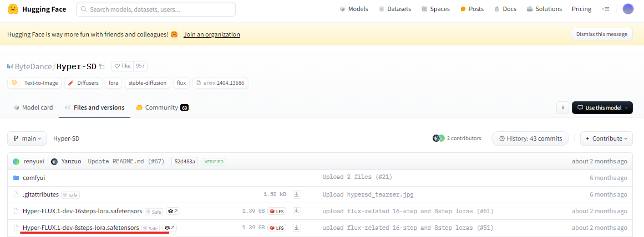This screenshot has height=237, width=644.
Task: Select the Diffusers tag
Action: pyautogui.click(x=83, y=83)
